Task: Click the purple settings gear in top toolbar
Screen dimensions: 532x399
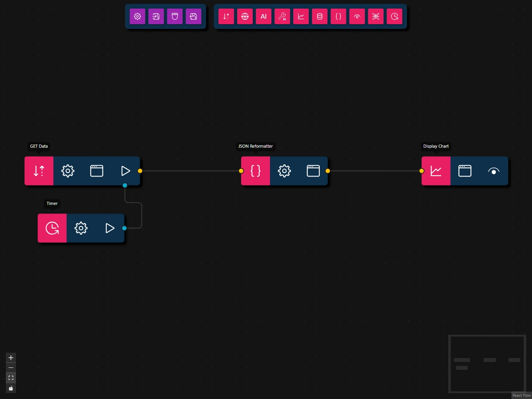Action: [137, 16]
